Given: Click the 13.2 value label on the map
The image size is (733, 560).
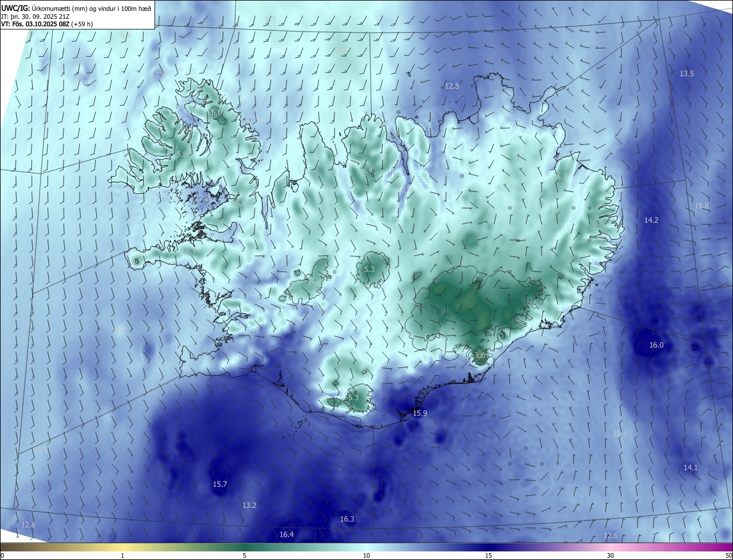Looking at the screenshot, I should [x=249, y=506].
